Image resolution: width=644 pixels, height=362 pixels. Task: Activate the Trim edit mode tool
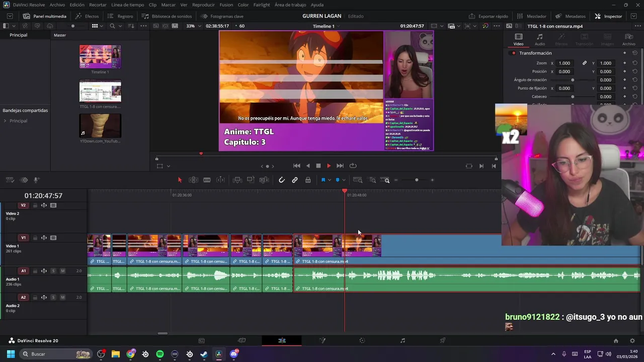click(193, 180)
